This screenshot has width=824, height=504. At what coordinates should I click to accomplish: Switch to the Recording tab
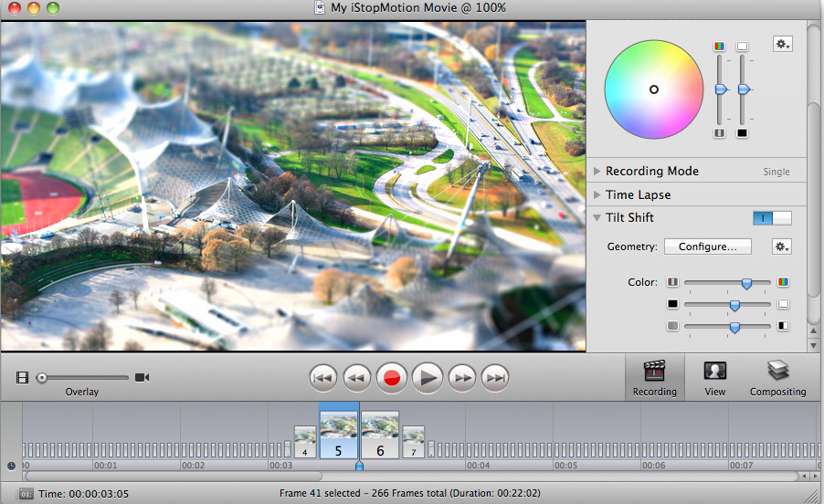point(654,377)
